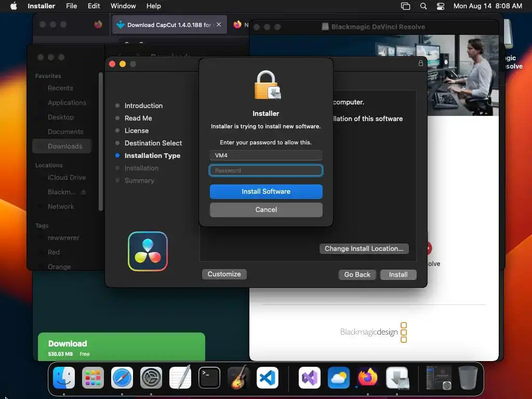Click the padlock icon in password dialog
This screenshot has height=399, width=532.
click(x=268, y=85)
